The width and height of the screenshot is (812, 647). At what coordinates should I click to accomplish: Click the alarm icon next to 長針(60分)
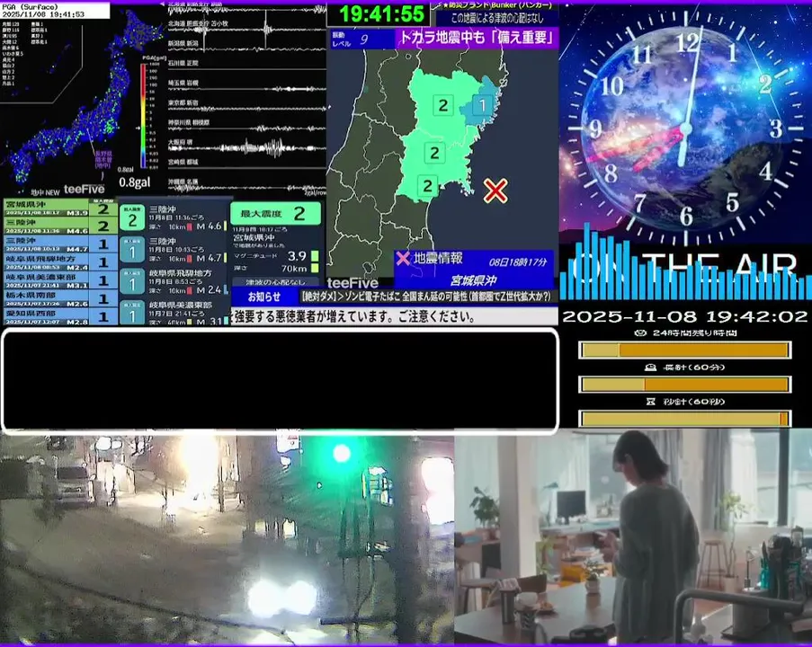(651, 367)
